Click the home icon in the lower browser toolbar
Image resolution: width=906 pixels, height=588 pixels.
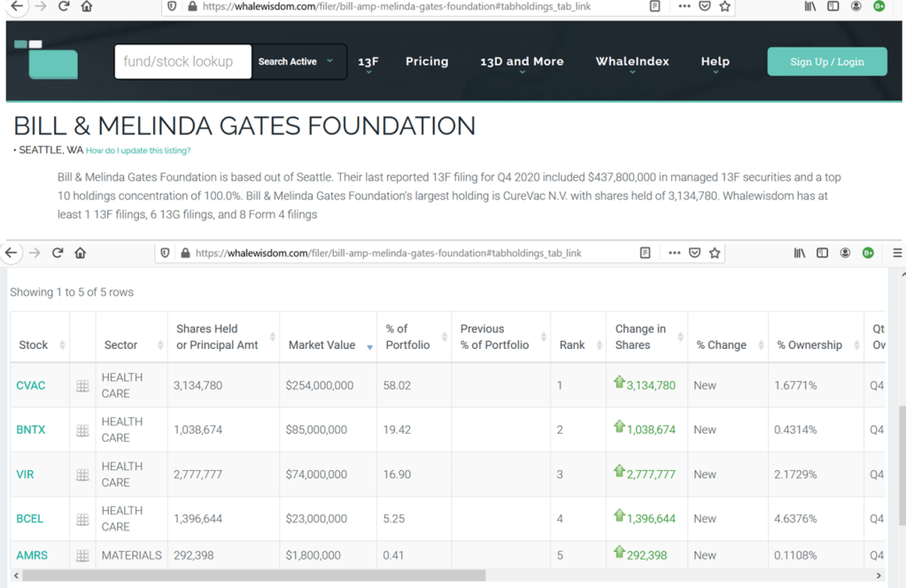(81, 252)
